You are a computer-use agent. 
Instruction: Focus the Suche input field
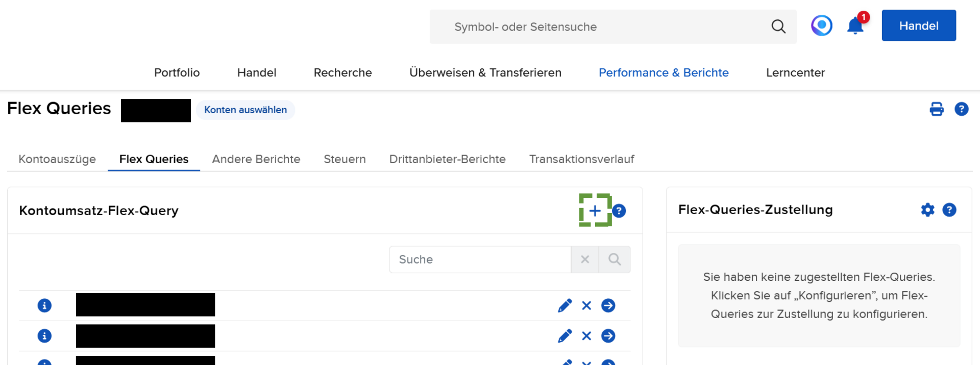coord(480,259)
